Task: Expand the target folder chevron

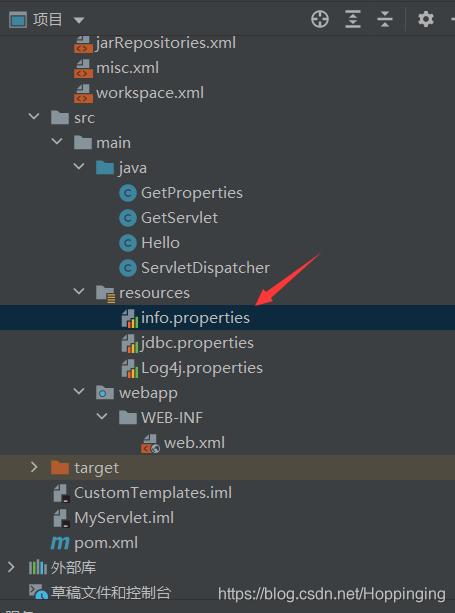Action: [34, 467]
